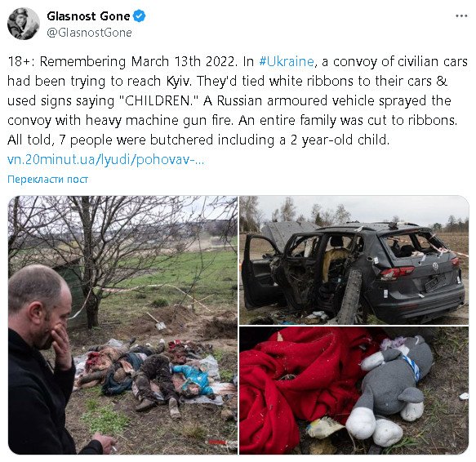Open the destroyed car photo
Screen dimensions: 476x462
coord(354,260)
